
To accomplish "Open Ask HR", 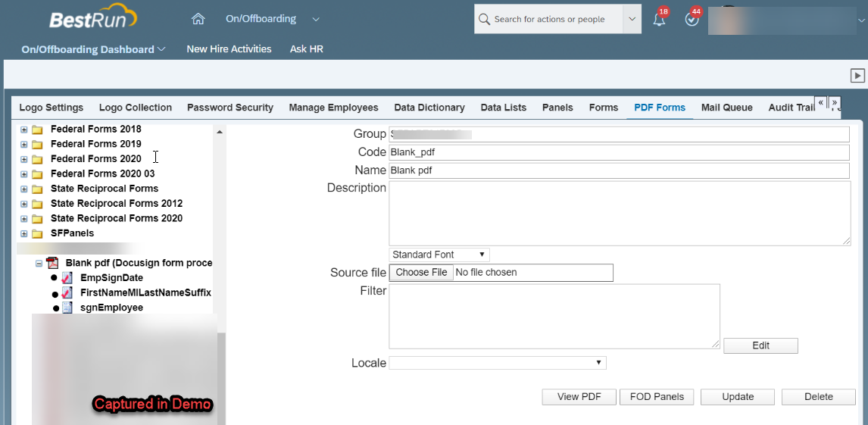I will coord(307,49).
